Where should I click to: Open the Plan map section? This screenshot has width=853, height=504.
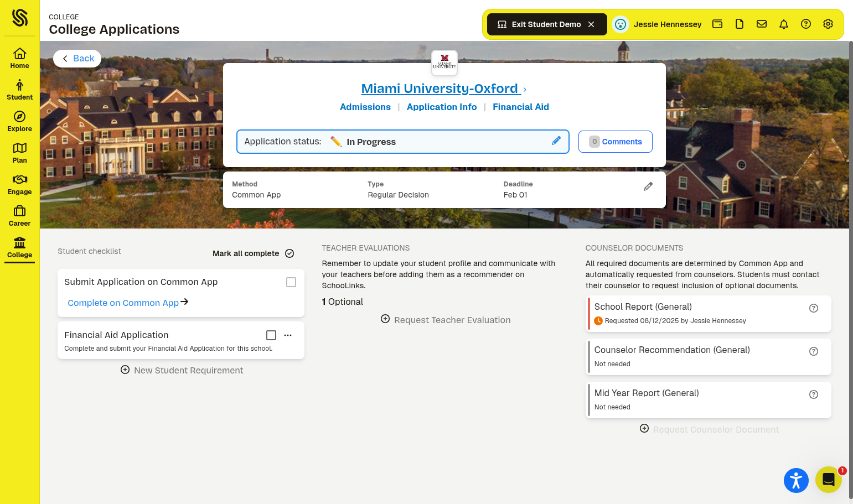coord(19,153)
